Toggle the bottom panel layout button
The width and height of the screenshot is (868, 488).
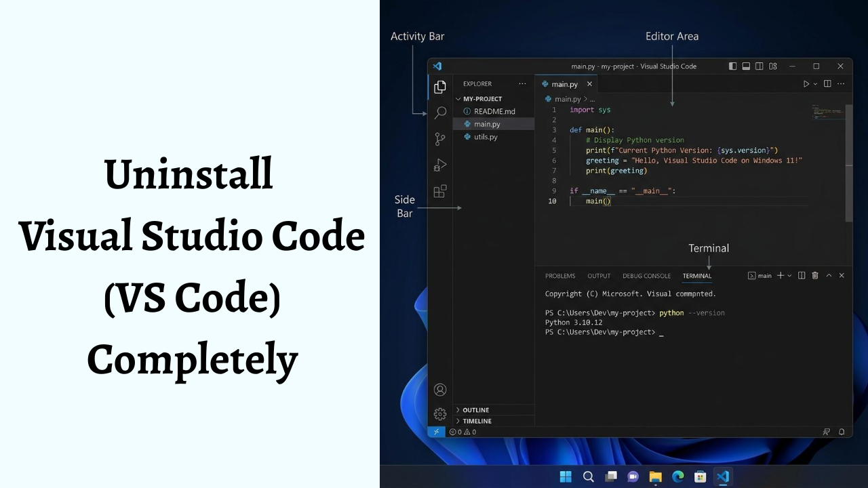click(x=746, y=66)
